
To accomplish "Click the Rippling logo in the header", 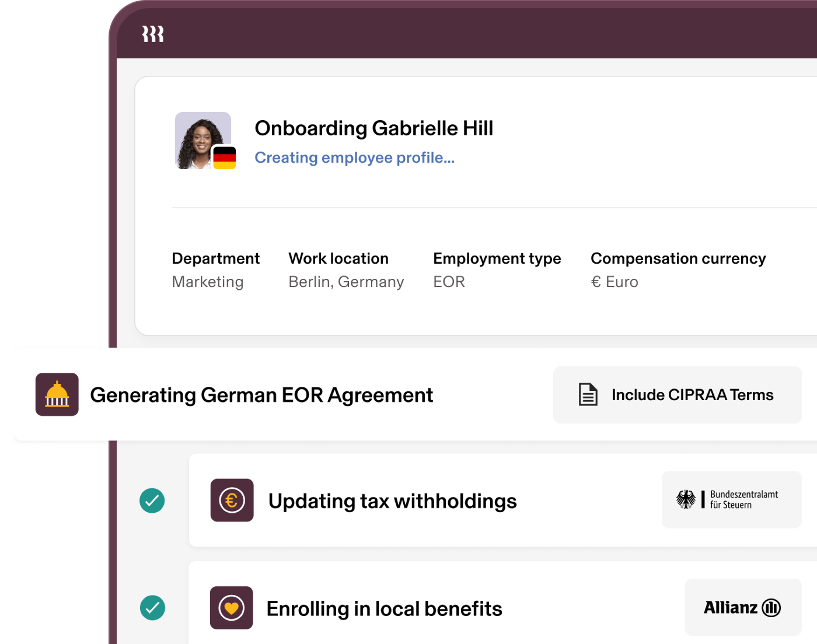I will click(x=152, y=34).
